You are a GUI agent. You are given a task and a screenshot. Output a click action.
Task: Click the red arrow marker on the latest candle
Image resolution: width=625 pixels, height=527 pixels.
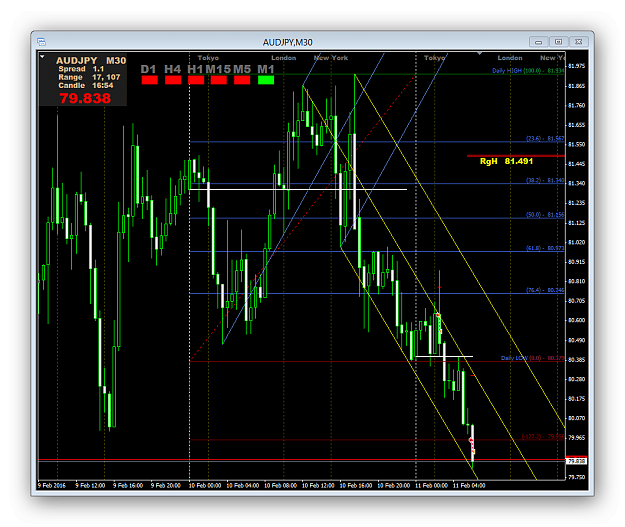coord(471,440)
